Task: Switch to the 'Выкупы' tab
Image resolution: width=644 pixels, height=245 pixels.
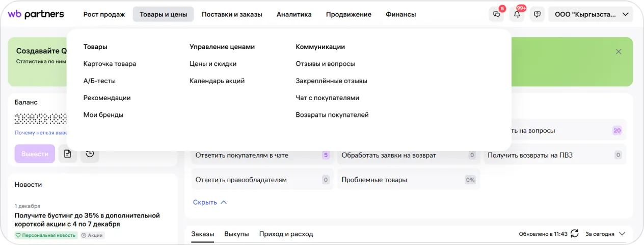Action: [236, 234]
